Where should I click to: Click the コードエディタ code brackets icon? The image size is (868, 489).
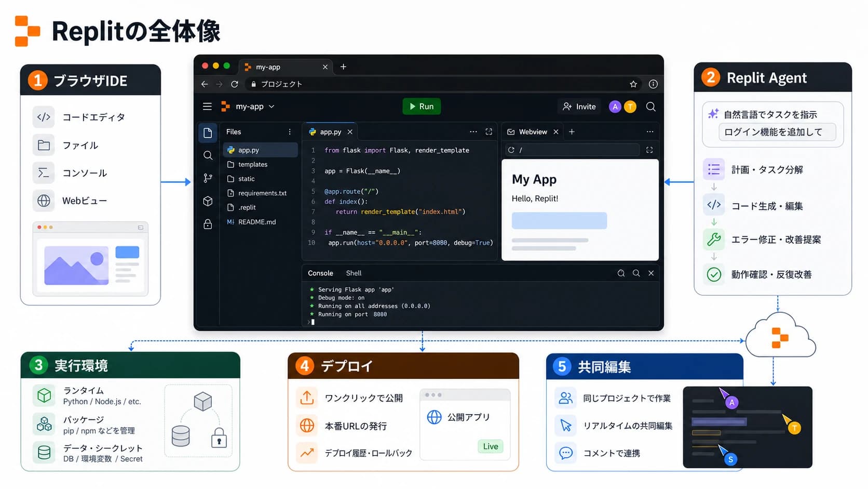coord(44,117)
